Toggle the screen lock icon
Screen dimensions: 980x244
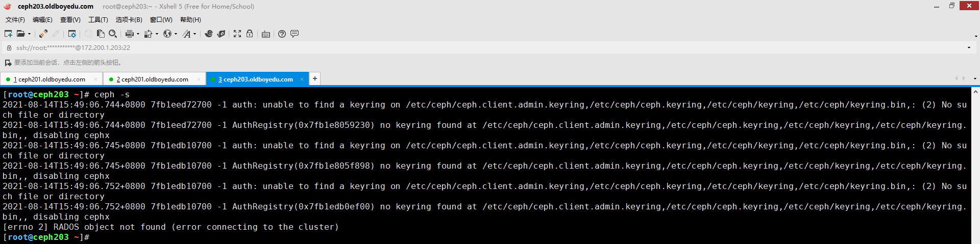click(x=250, y=34)
